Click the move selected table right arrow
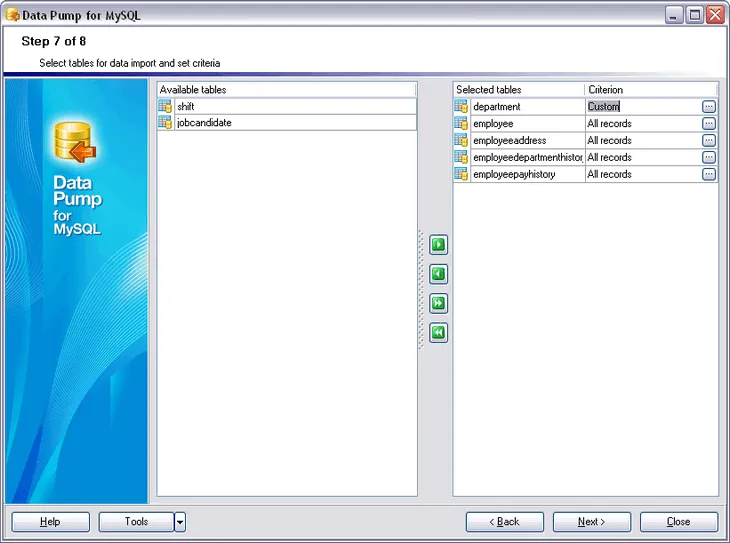The height and width of the screenshot is (543, 730). coord(438,244)
